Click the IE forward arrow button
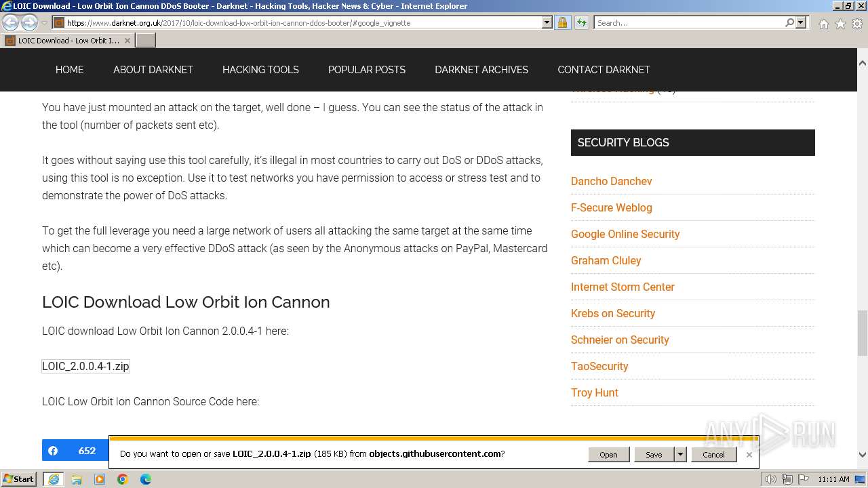This screenshot has height=488, width=868. [29, 22]
